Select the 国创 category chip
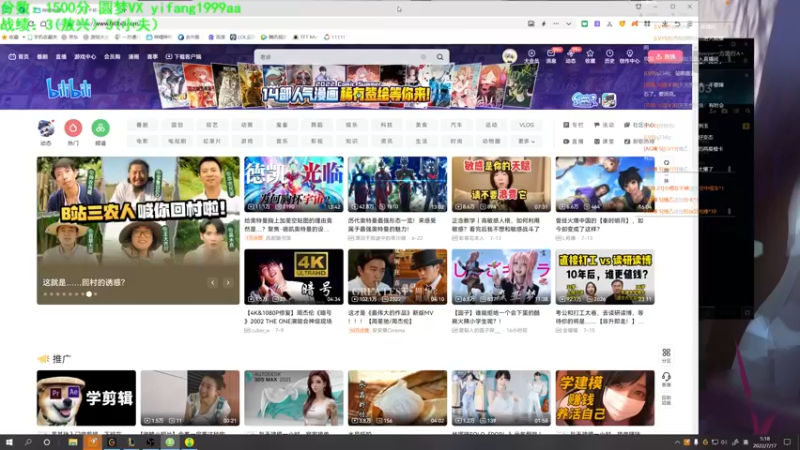Image resolution: width=800 pixels, height=450 pixels. (177, 125)
